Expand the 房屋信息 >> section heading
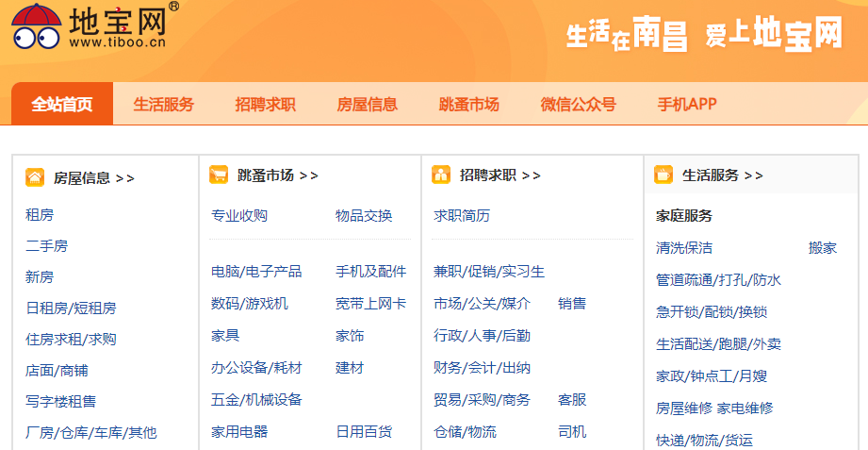The height and width of the screenshot is (450, 868). pos(94,178)
